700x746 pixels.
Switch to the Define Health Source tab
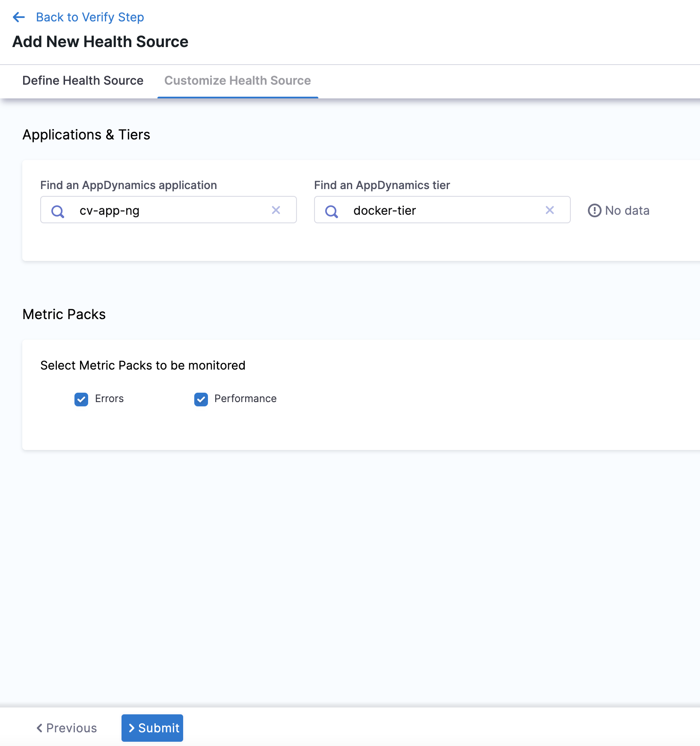83,80
